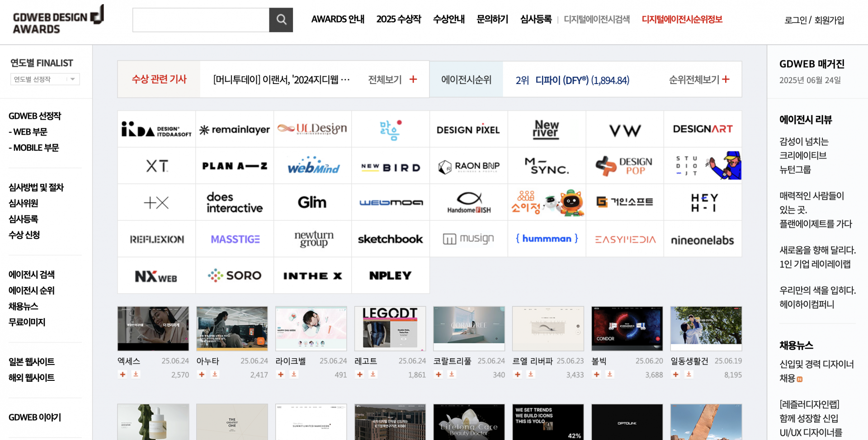868x440 pixels.
Task: Open 디지털에이전시순위정보 menu item
Action: [x=682, y=19]
